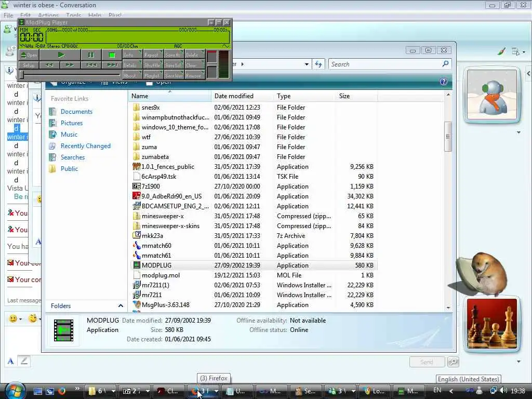Open the Pictures favorite link
Image resolution: width=532 pixels, height=399 pixels.
pyautogui.click(x=72, y=123)
